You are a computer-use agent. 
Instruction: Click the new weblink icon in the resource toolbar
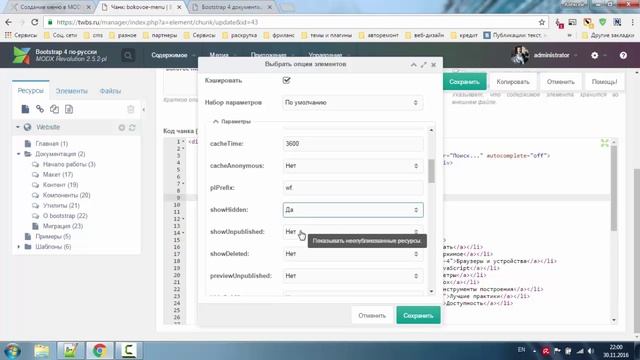(x=40, y=109)
